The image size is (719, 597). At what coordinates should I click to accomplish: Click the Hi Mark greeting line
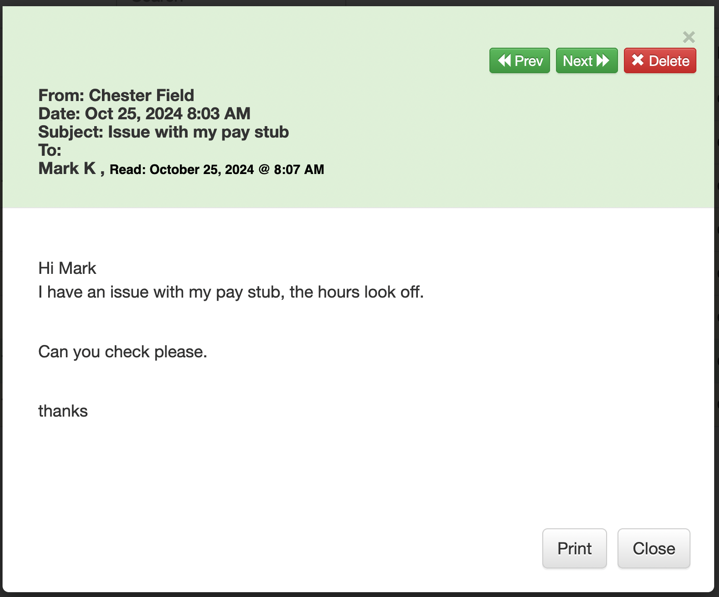pos(67,268)
